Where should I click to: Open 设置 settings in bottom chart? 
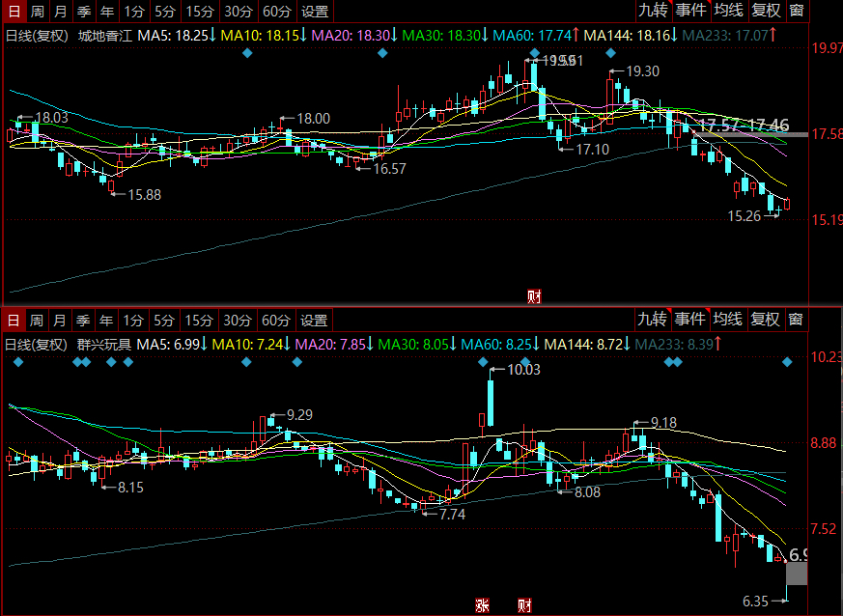coord(314,321)
